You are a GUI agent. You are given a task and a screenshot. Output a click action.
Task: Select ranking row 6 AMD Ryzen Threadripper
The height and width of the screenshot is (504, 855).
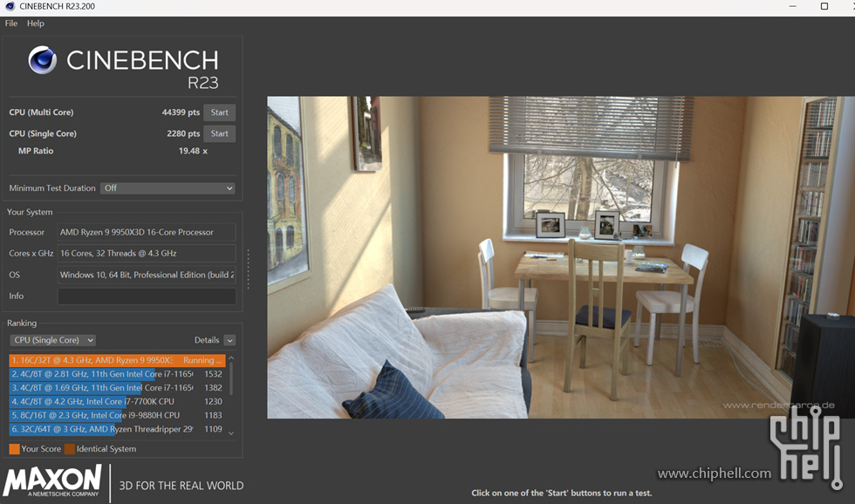(x=117, y=429)
